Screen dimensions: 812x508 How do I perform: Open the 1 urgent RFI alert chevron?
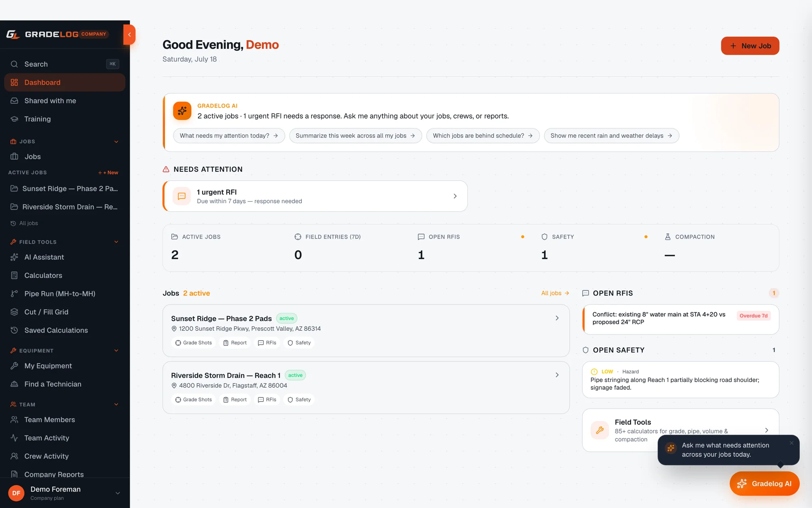click(455, 196)
